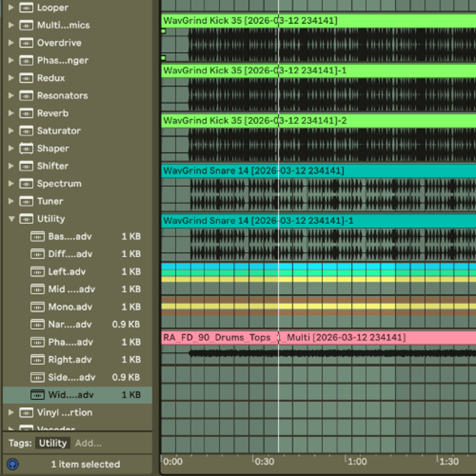Click the Utility tag
Image resolution: width=476 pixels, height=476 pixels.
tap(53, 443)
